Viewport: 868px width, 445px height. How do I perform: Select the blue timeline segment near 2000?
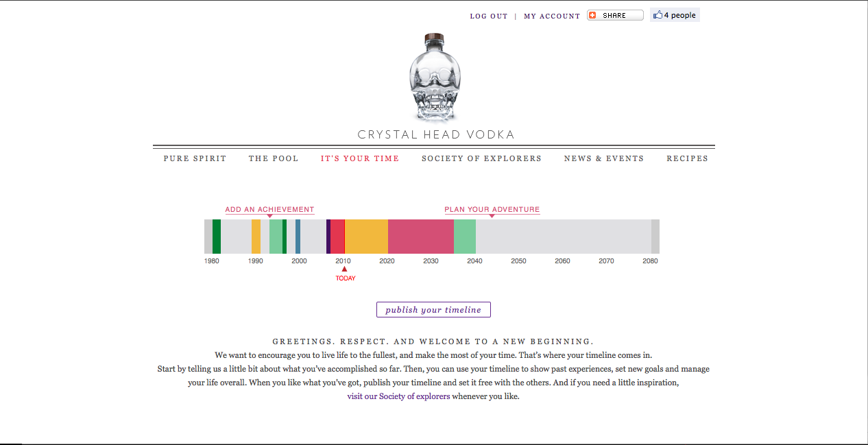pyautogui.click(x=298, y=237)
